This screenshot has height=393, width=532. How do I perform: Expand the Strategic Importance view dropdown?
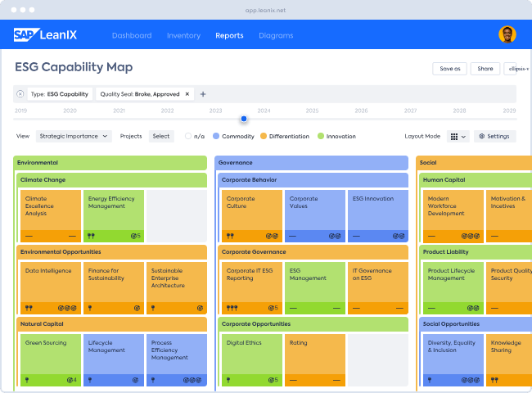72,136
